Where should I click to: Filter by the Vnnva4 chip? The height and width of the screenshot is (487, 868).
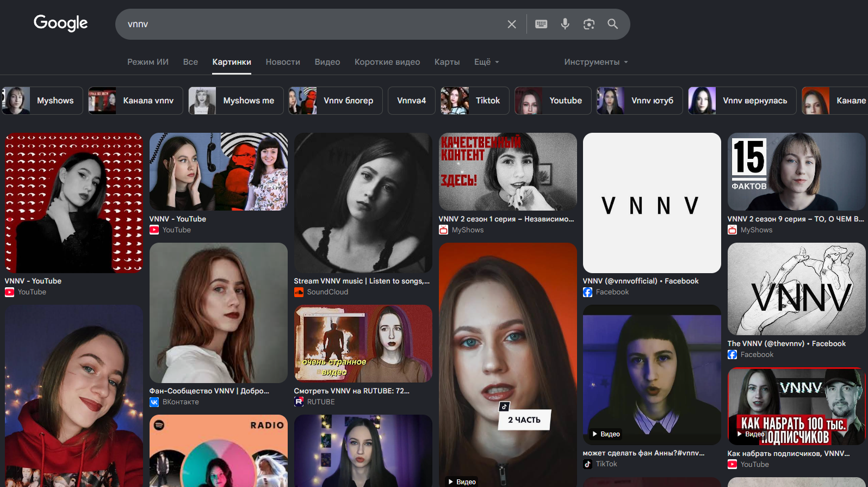(412, 101)
